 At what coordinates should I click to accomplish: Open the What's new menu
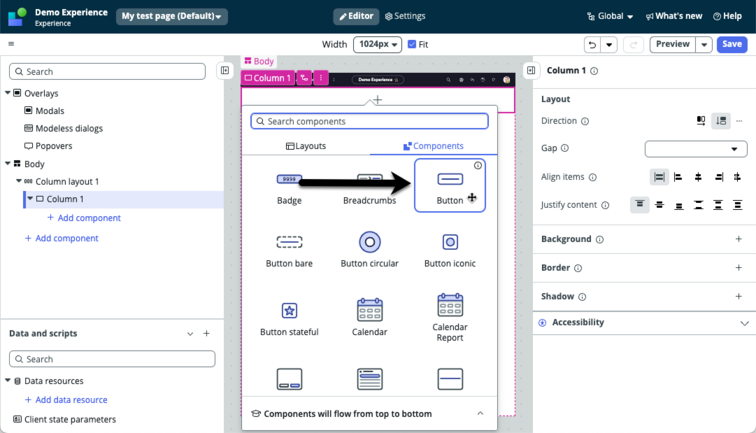(674, 16)
